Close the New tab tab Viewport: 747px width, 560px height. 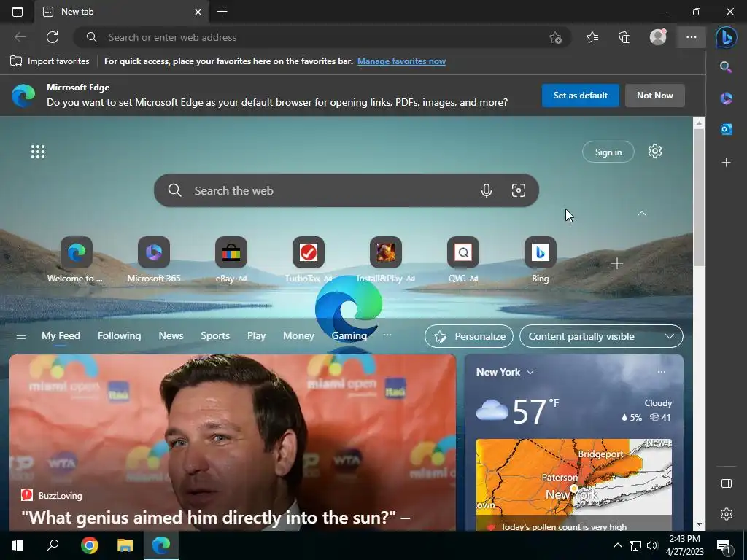click(198, 12)
